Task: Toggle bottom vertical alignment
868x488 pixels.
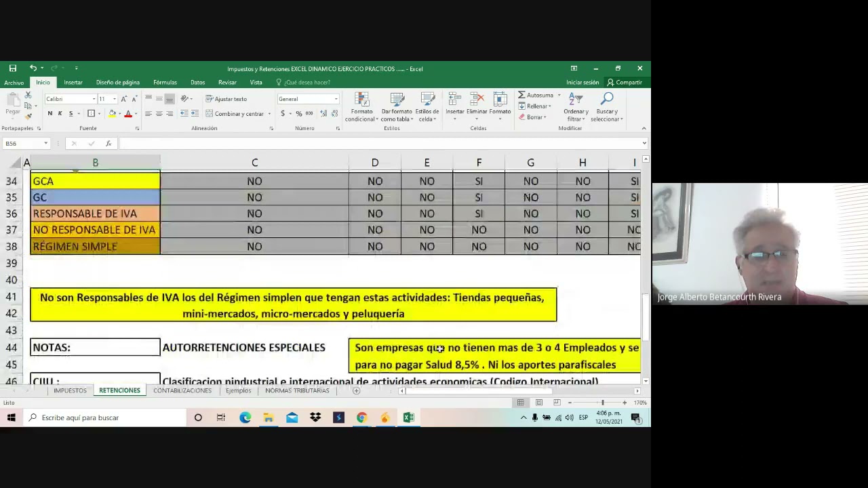Action: pyautogui.click(x=170, y=99)
